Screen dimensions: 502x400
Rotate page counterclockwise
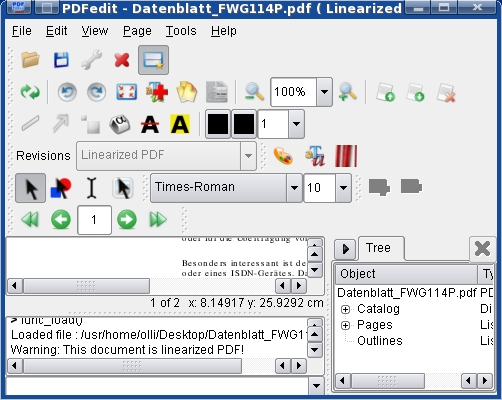67,92
